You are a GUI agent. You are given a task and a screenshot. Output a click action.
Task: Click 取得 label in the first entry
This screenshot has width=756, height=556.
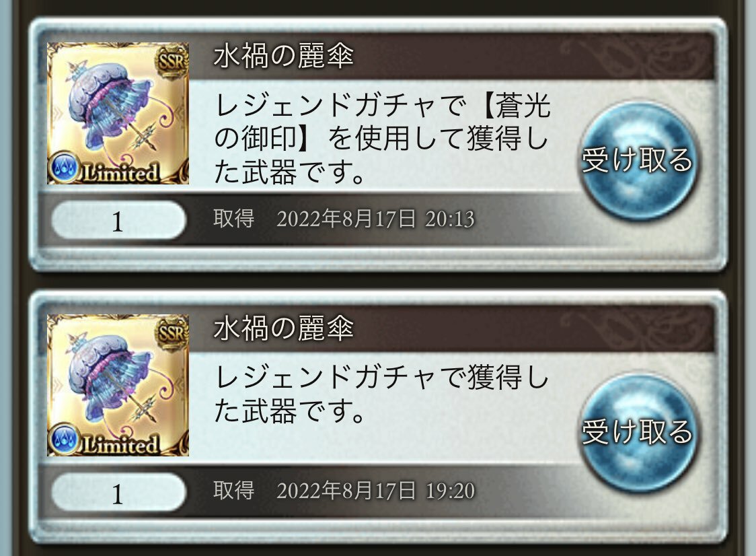tap(234, 218)
